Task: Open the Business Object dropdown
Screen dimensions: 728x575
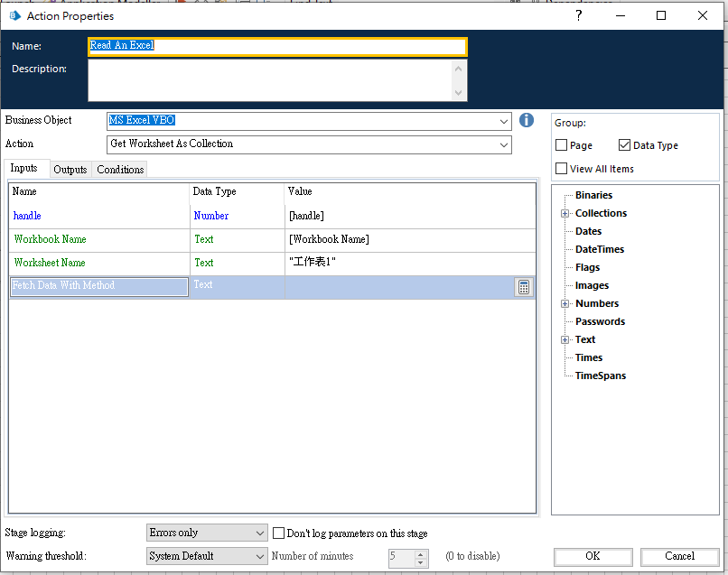Action: pos(504,121)
